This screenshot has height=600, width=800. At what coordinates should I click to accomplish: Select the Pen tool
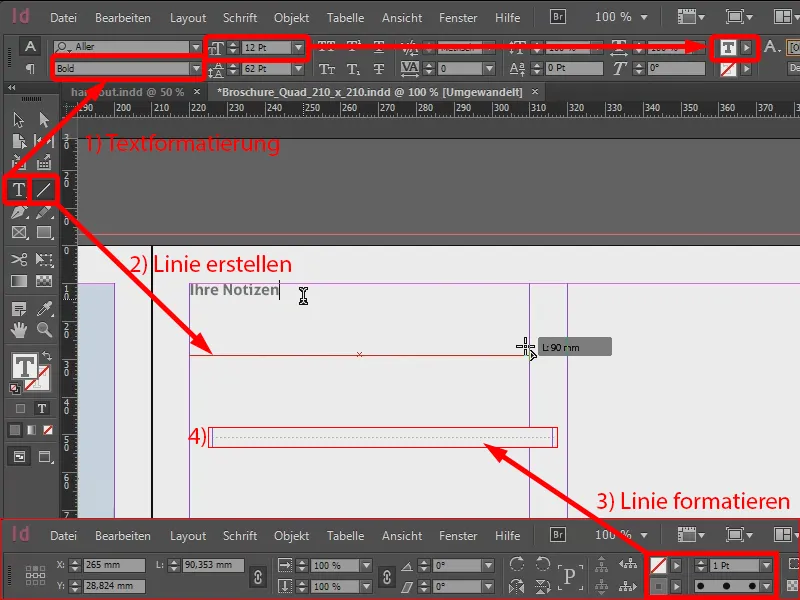(x=18, y=211)
